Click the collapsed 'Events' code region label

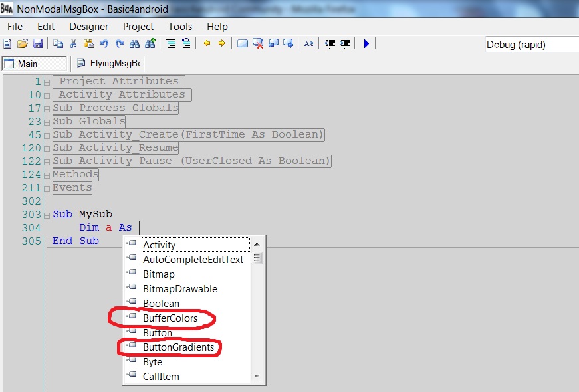(x=72, y=187)
